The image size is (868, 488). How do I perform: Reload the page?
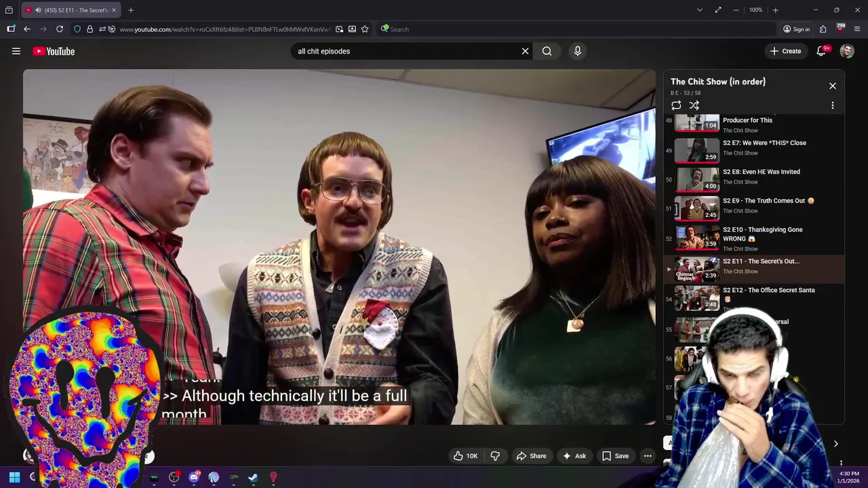coord(60,29)
